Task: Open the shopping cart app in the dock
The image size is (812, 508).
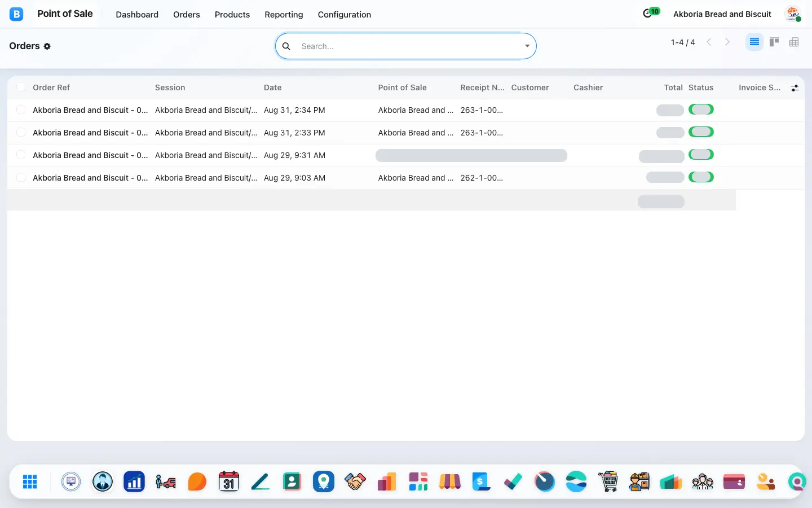Action: 608,482
